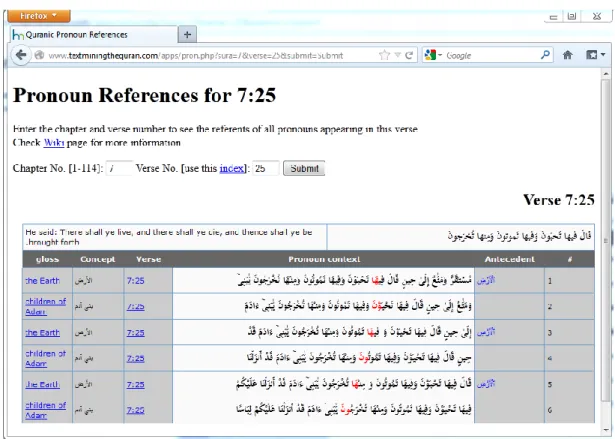This screenshot has width=615, height=439.
Task: Go back with the back arrow
Action: coord(21,55)
